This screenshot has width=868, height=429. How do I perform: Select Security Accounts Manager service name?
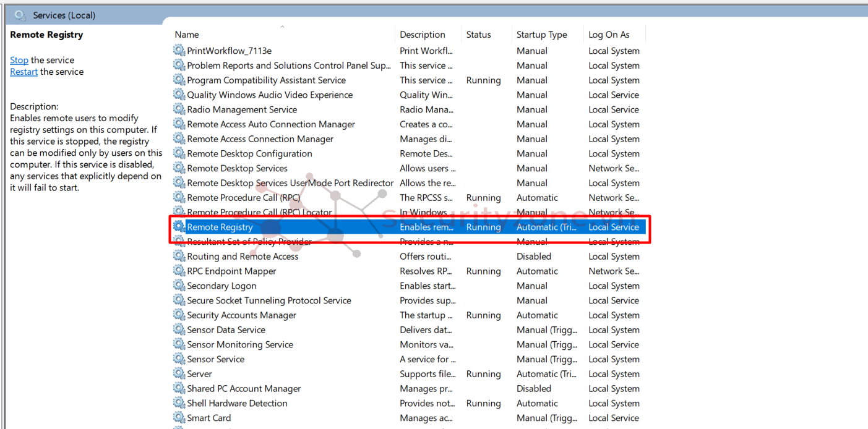click(x=241, y=315)
